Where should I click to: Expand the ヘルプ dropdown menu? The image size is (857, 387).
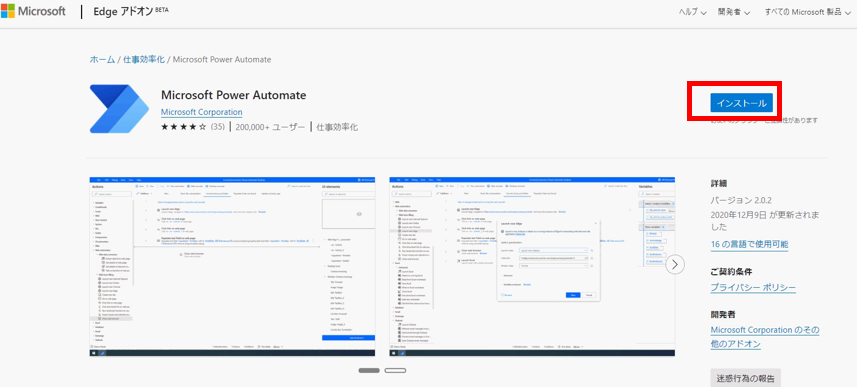[x=692, y=12]
